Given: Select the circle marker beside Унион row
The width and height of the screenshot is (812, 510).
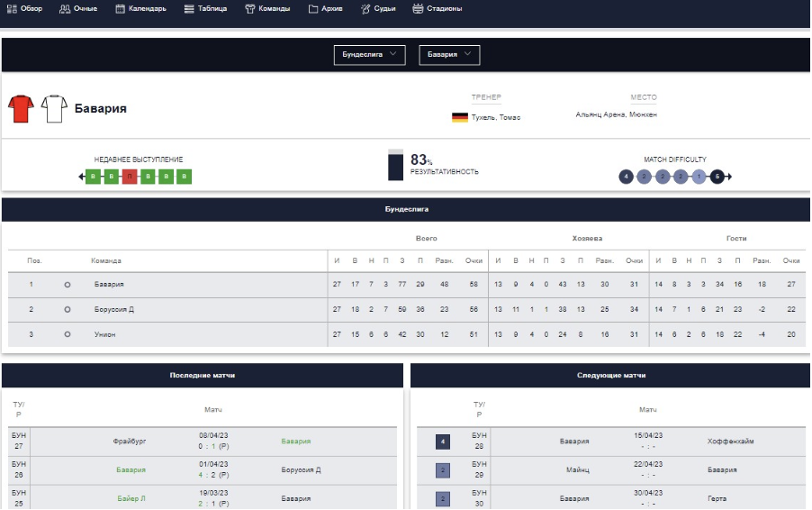Looking at the screenshot, I should click(x=68, y=334).
